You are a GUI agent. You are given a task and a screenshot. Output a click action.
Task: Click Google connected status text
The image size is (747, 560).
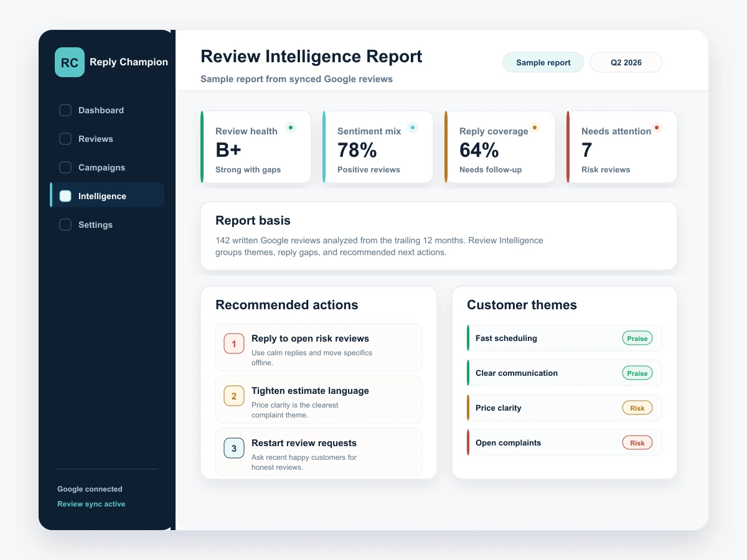[x=90, y=489]
